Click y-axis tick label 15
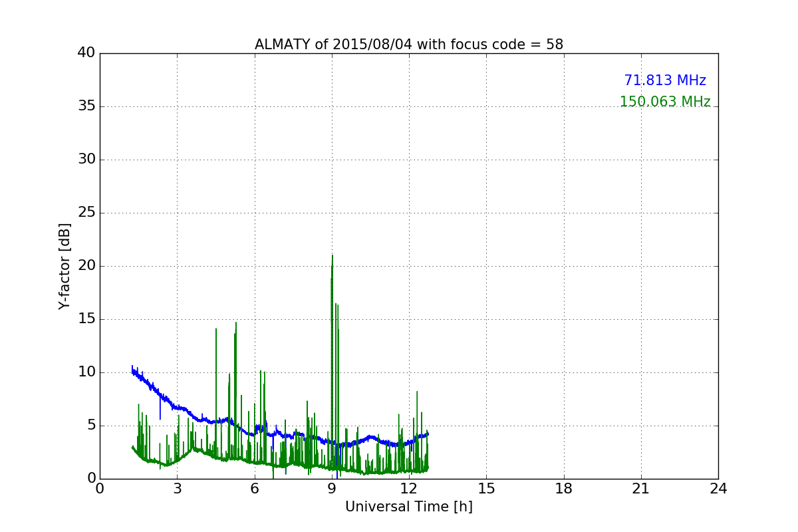The width and height of the screenshot is (798, 532). (x=86, y=319)
